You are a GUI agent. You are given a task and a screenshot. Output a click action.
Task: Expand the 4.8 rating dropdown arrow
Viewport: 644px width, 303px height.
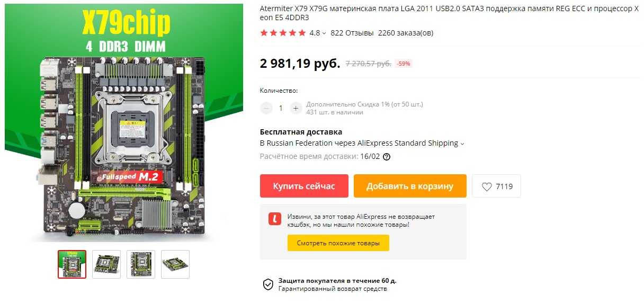pos(324,33)
